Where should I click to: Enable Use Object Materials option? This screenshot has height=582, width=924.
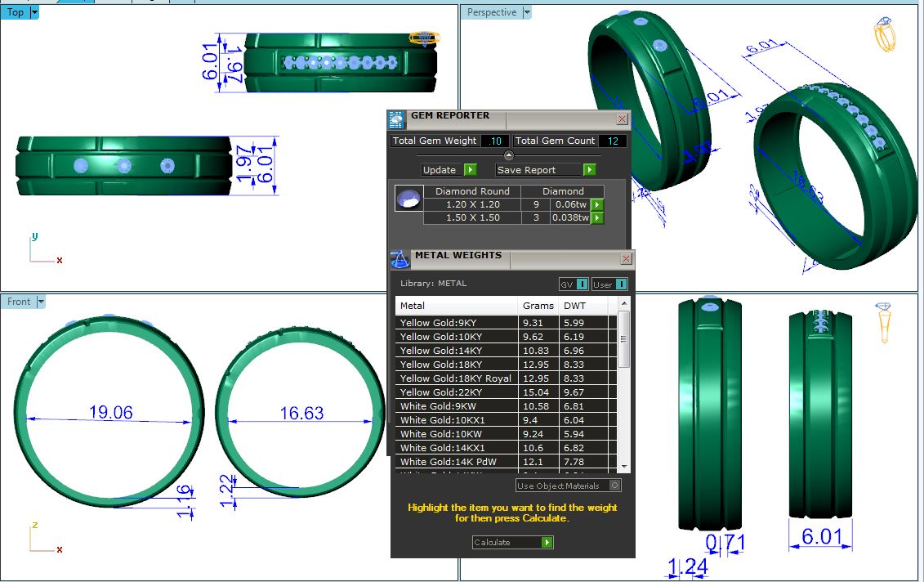pos(615,486)
